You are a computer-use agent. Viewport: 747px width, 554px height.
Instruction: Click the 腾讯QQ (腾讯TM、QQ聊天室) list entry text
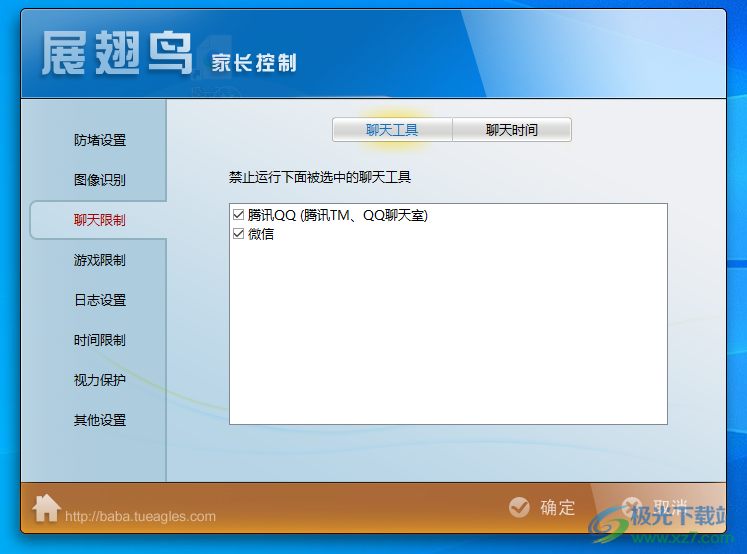tap(338, 215)
